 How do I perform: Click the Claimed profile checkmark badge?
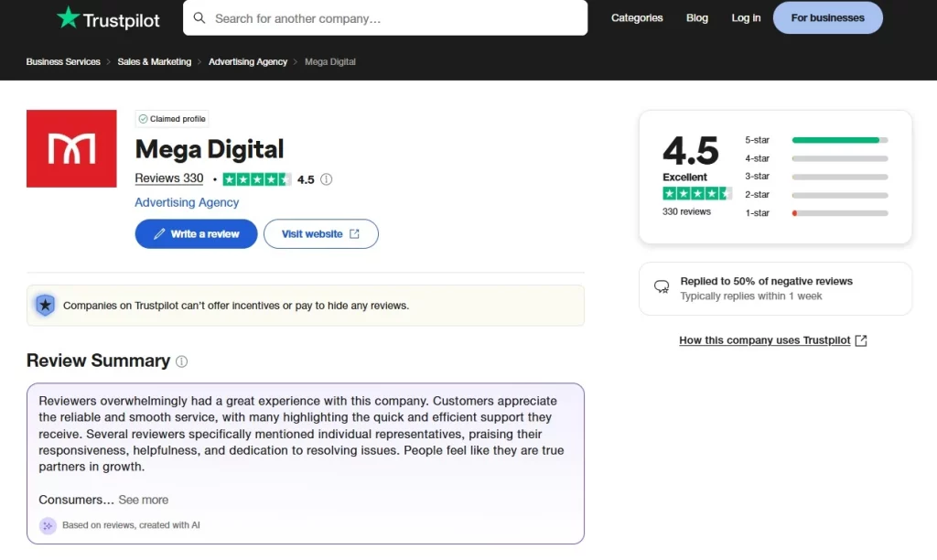(x=171, y=119)
